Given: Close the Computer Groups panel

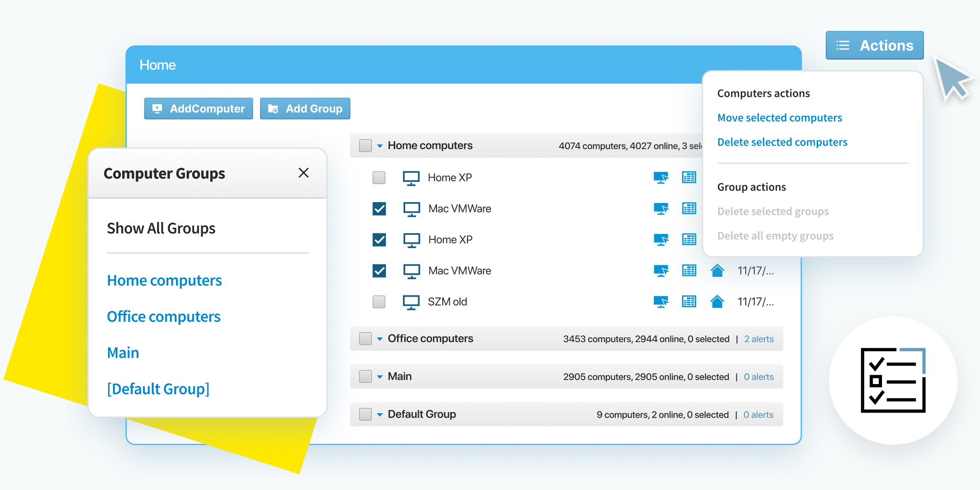Looking at the screenshot, I should [304, 173].
